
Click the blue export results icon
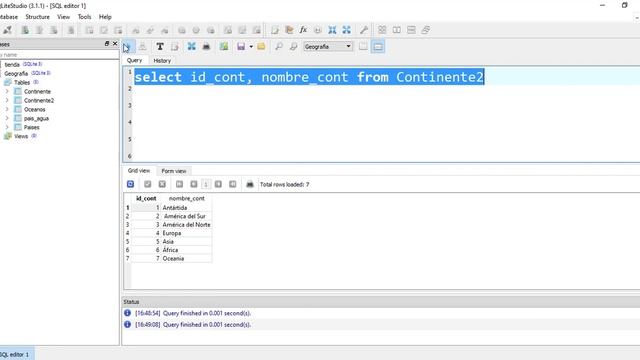click(x=191, y=47)
